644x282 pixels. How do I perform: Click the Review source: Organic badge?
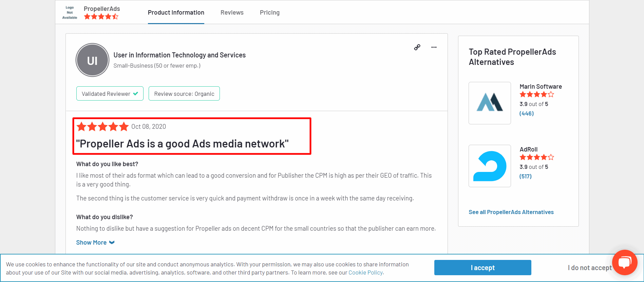click(x=184, y=93)
